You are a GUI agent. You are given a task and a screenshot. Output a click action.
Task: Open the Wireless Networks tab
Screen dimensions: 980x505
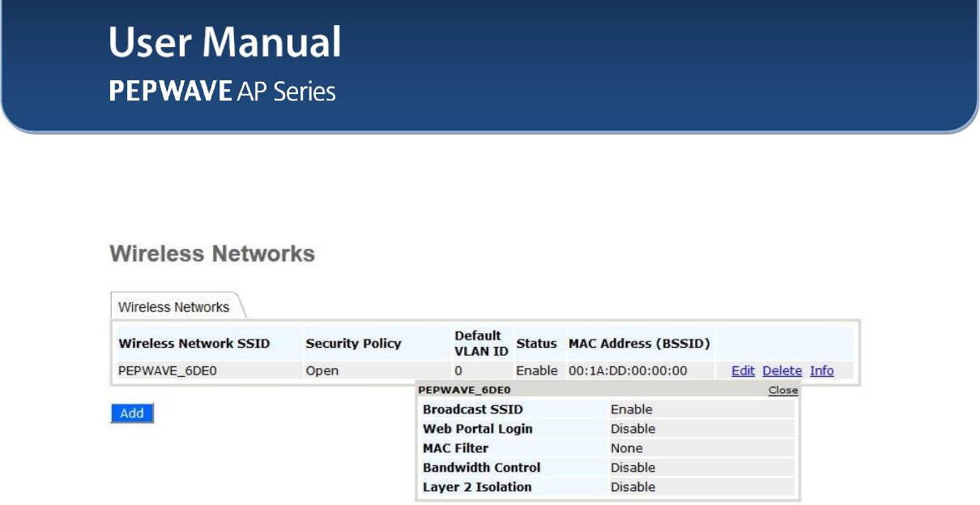click(174, 307)
